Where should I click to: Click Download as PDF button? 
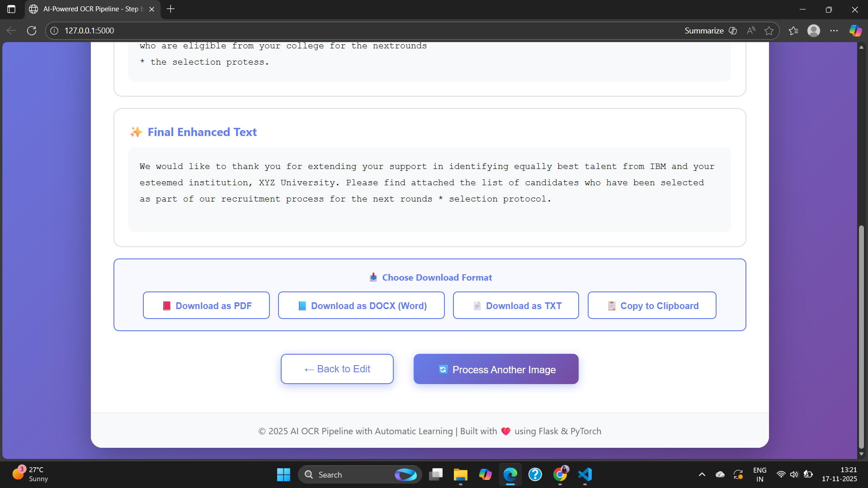(206, 306)
